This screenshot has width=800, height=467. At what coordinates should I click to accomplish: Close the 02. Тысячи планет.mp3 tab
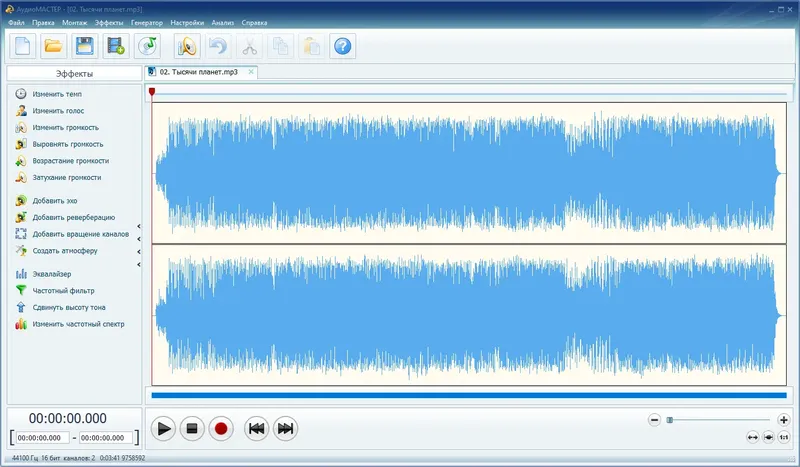click(x=251, y=72)
